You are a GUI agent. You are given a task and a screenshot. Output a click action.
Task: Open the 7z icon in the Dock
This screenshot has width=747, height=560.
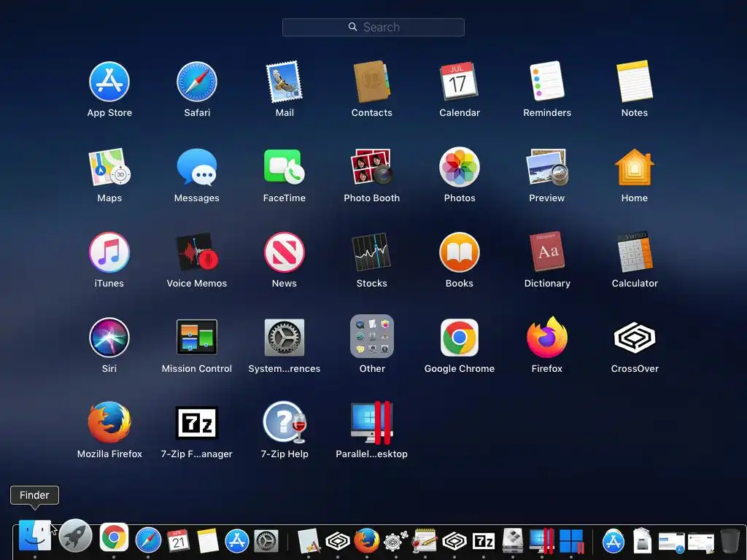coord(484,542)
